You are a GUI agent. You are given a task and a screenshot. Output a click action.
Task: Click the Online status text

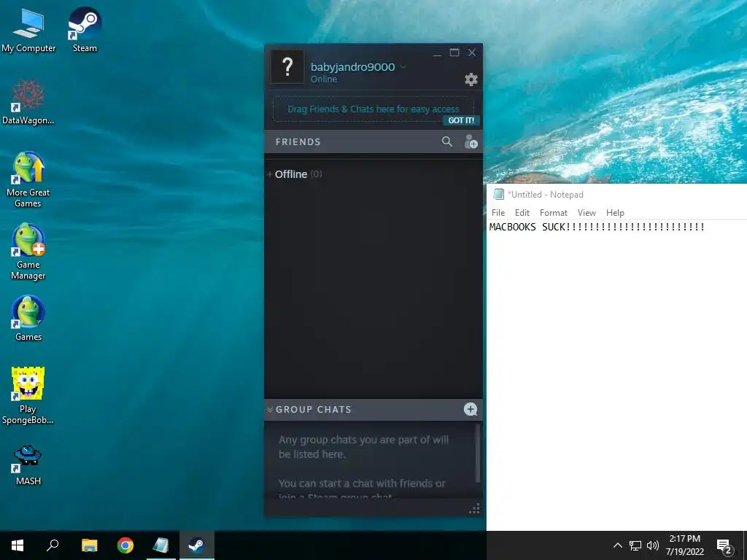pyautogui.click(x=324, y=79)
